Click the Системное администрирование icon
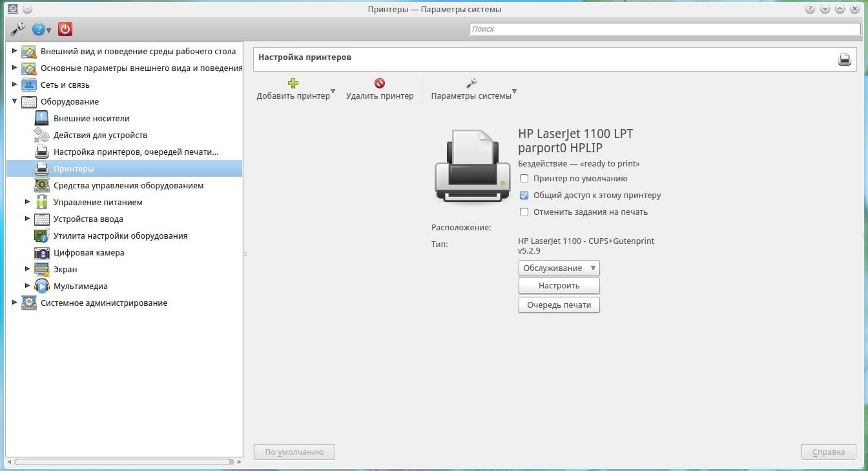868x471 pixels. 28,303
